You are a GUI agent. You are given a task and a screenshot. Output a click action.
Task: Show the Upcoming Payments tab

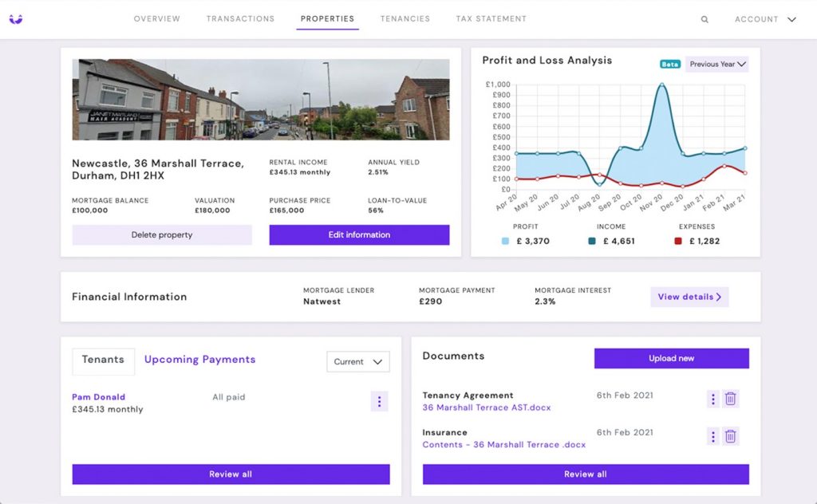click(199, 360)
